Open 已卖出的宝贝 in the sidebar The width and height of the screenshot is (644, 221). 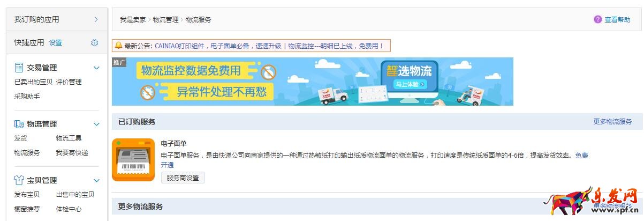coord(33,82)
